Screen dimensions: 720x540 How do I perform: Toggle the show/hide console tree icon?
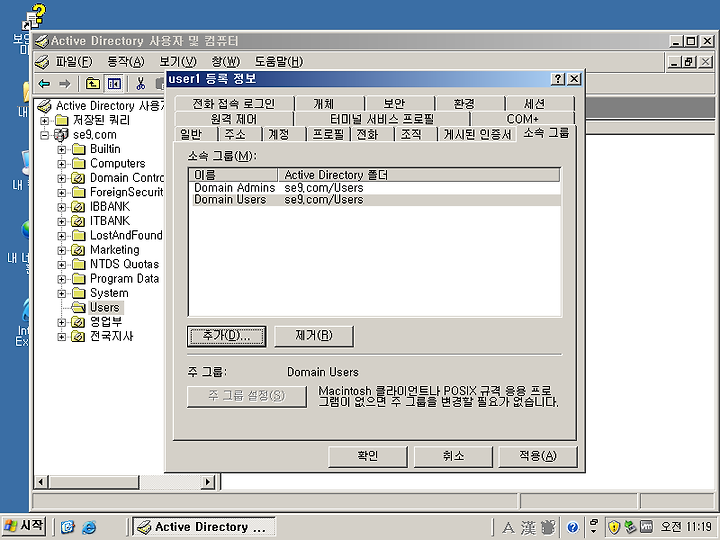click(x=113, y=84)
